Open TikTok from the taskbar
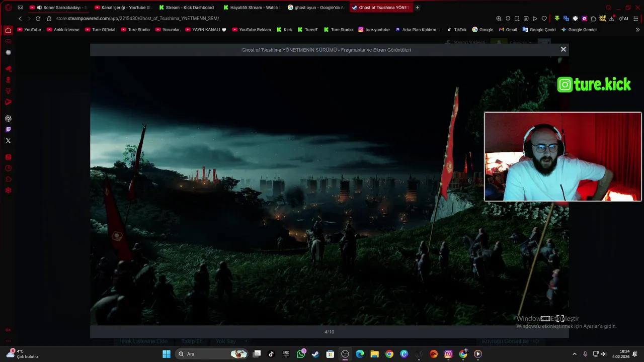 tap(271, 354)
